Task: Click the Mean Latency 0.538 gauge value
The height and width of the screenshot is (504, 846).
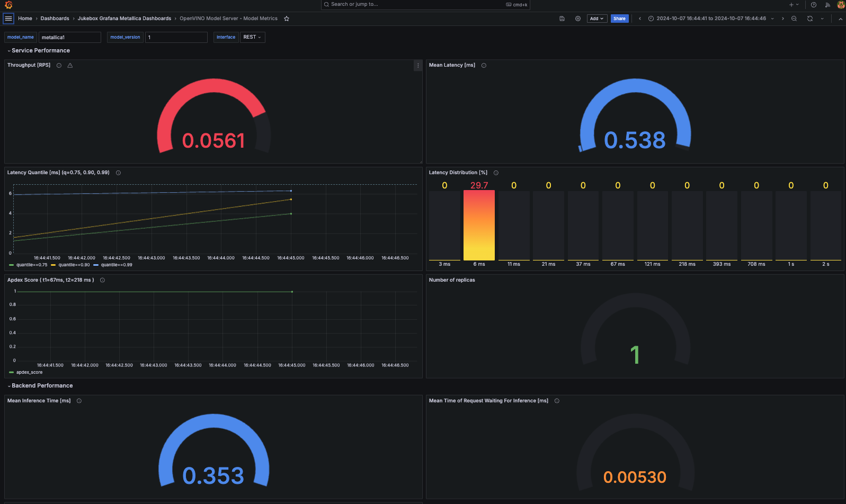Action: (x=635, y=140)
